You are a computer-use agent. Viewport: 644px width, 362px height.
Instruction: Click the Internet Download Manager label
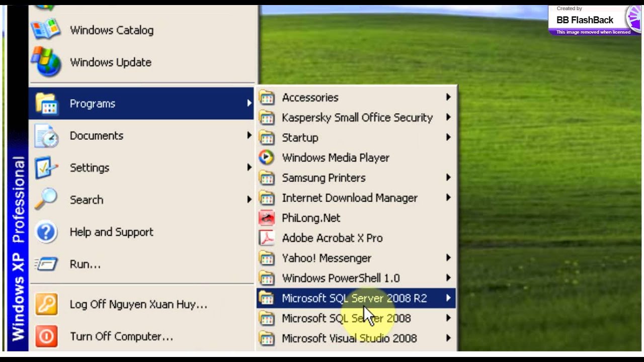pos(350,198)
